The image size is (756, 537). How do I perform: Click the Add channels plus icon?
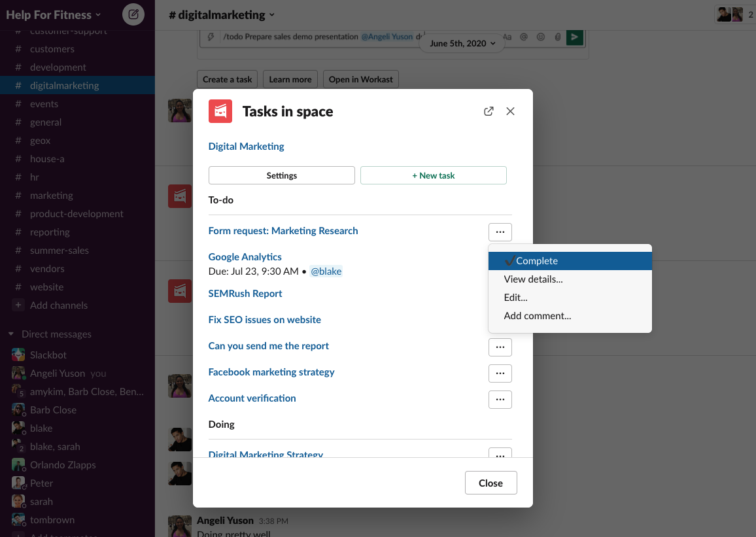point(18,305)
